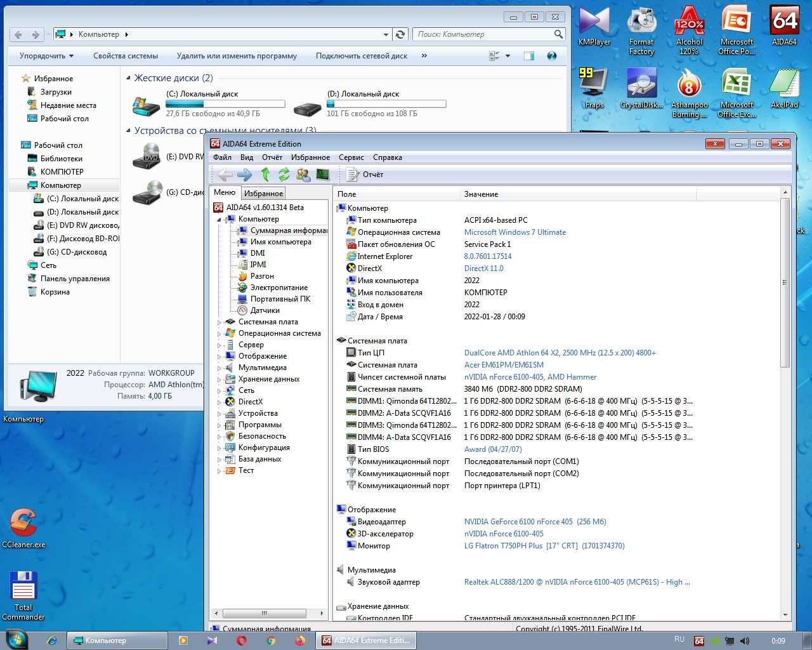The image size is (812, 650).
Task: Open Total Commander desktop icon
Action: point(23,596)
